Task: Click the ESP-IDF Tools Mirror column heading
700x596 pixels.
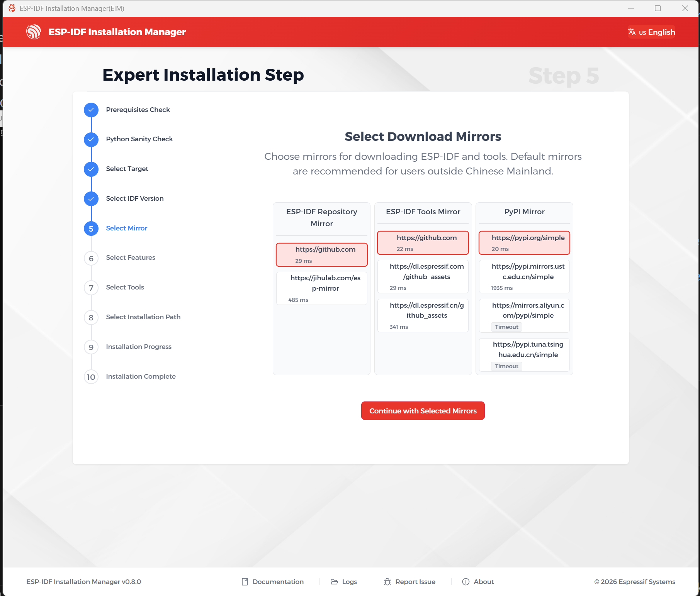Action: click(x=423, y=212)
